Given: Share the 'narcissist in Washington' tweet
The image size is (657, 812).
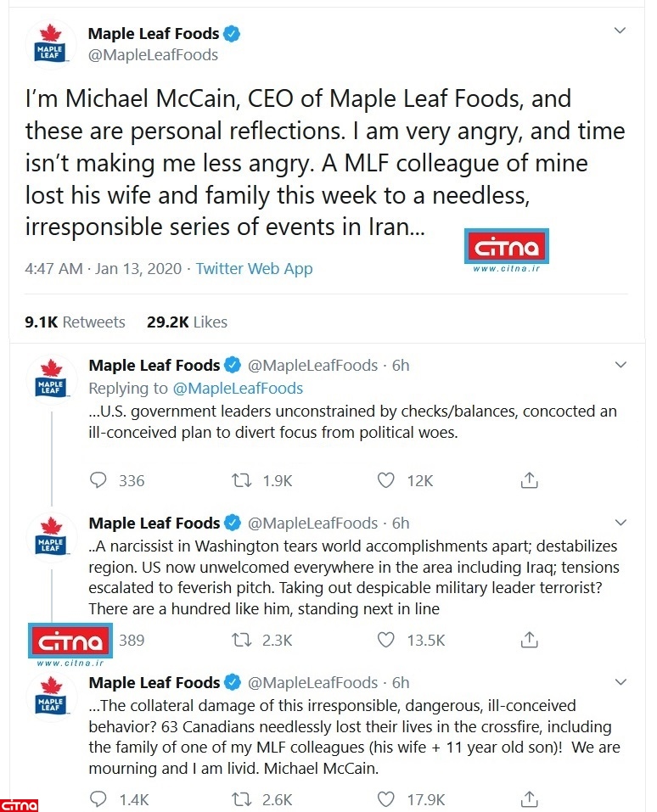Looking at the screenshot, I should (x=529, y=640).
